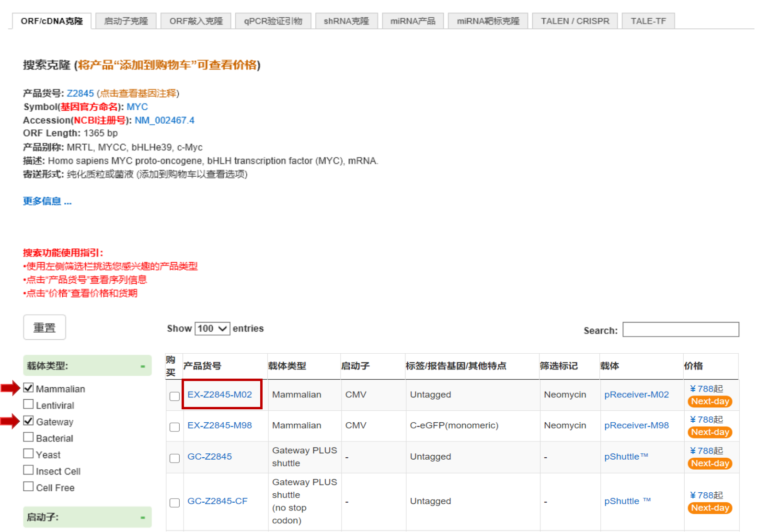Open the pReceiver-M98 vector link

636,425
